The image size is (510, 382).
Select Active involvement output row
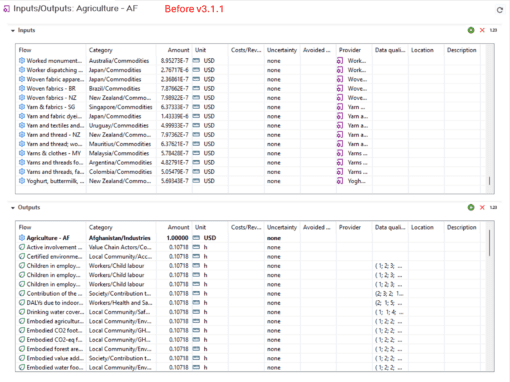pyautogui.click(x=251, y=247)
